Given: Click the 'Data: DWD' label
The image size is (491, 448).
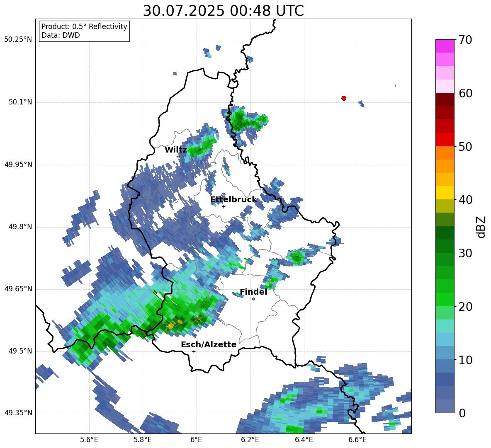Looking at the screenshot, I should pos(61,35).
